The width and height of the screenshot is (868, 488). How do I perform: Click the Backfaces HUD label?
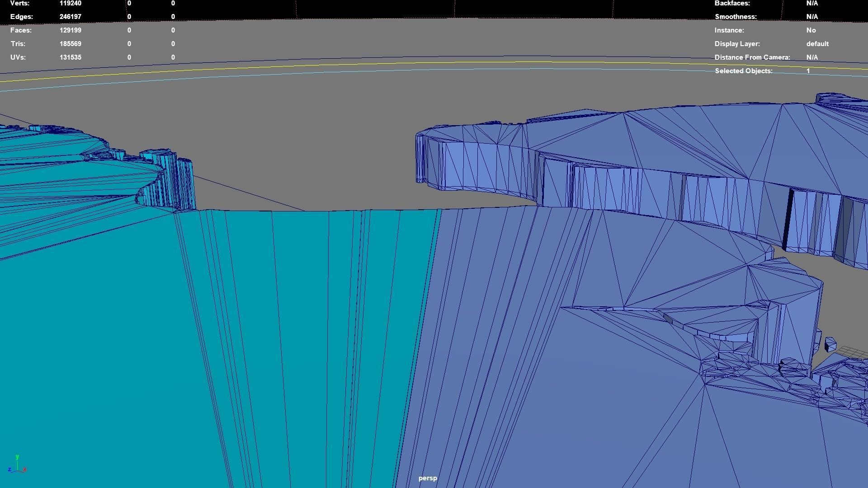[732, 3]
